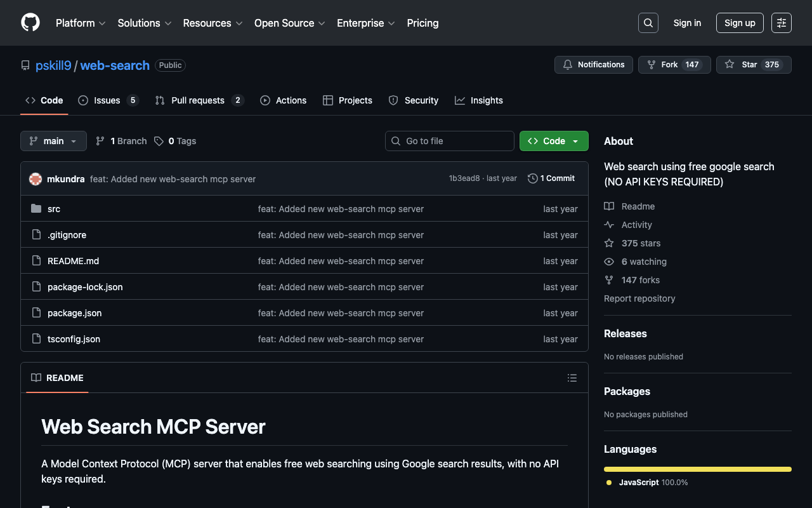Click the README outline list icon
The height and width of the screenshot is (508, 812).
click(x=572, y=378)
